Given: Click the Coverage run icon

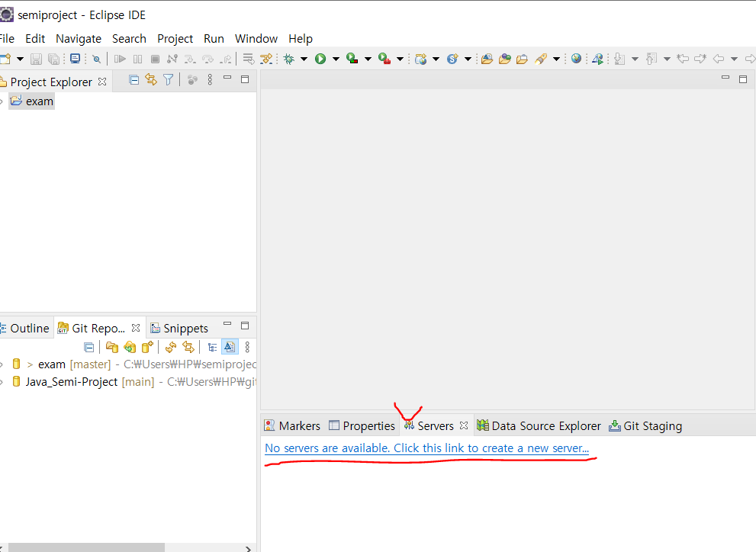Looking at the screenshot, I should pos(352,59).
